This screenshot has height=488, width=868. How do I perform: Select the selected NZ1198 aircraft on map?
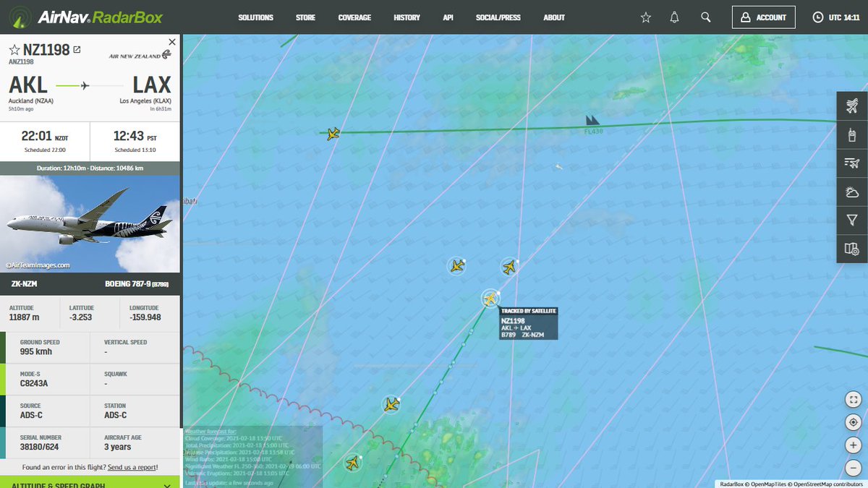(x=490, y=298)
